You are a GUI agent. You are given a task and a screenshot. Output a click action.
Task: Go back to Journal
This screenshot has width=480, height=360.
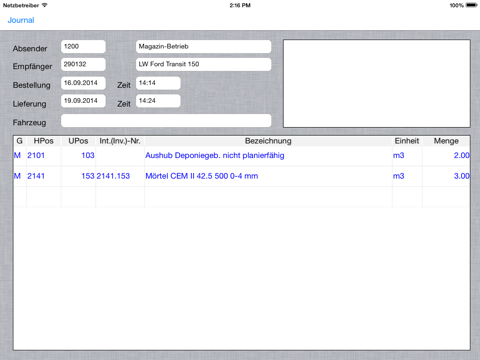point(21,20)
